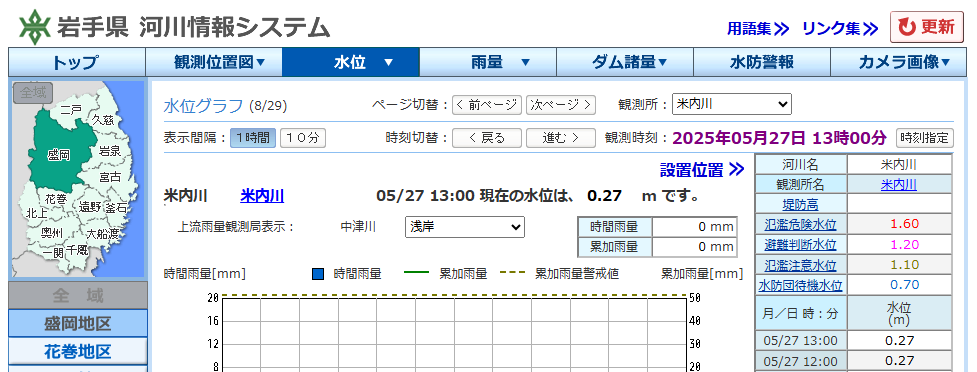Screen dimensions: 977x372
Task: Open the 氾濫危険水位 link
Action: [801, 224]
